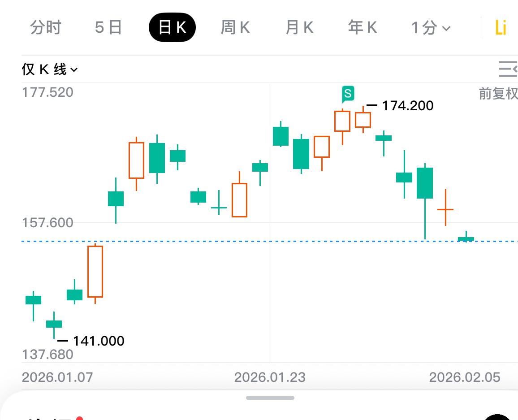Show the 年K chart
Image resolution: width=518 pixels, height=420 pixels.
(363, 28)
